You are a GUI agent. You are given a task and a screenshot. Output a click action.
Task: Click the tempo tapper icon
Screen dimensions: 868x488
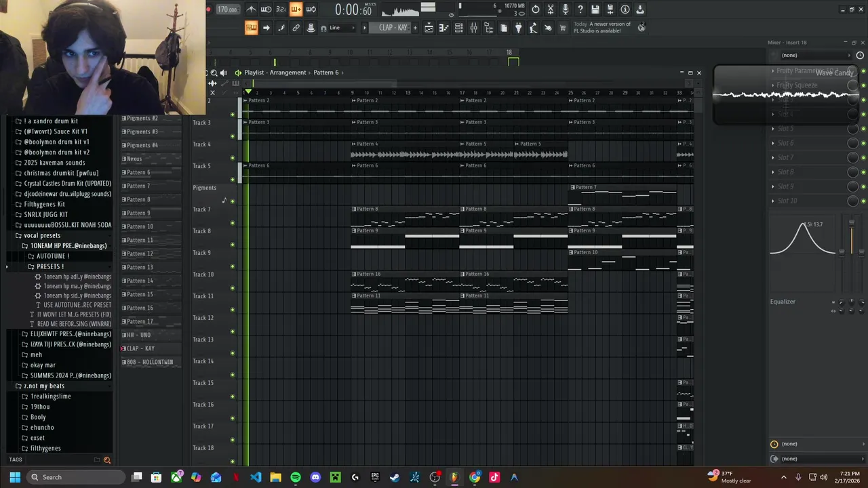pos(533,28)
